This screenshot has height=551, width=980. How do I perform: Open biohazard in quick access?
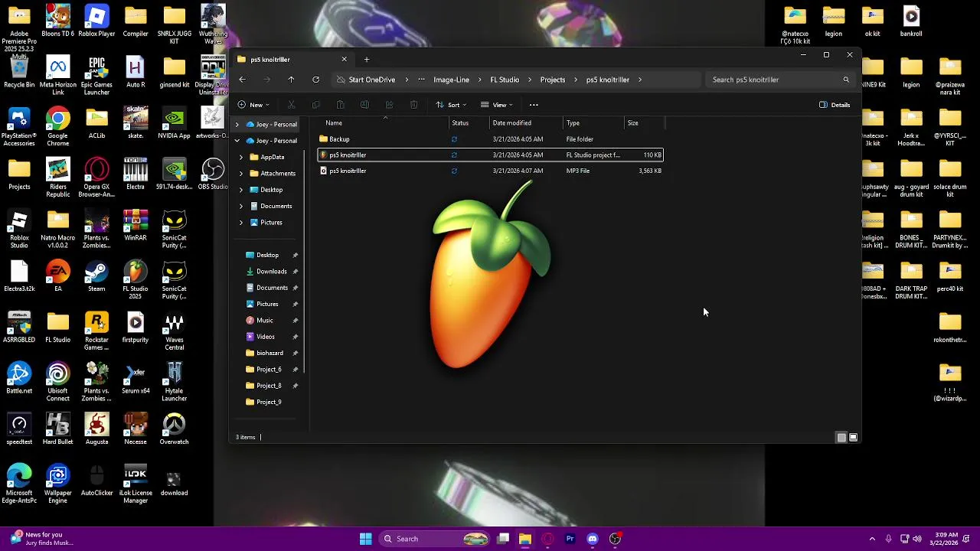[270, 354]
